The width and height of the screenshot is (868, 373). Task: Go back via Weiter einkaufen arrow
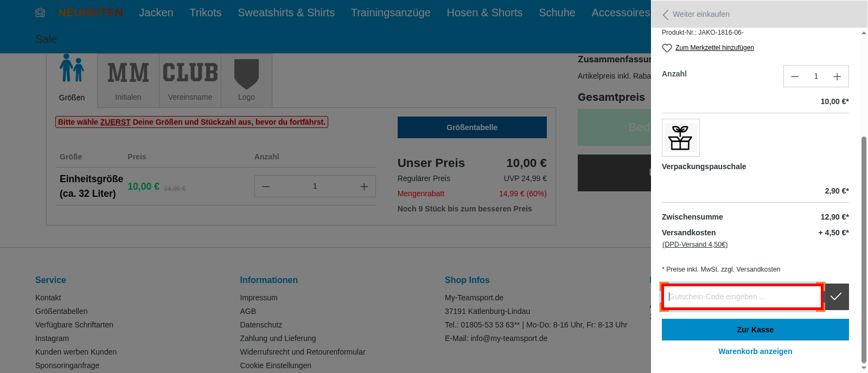[666, 15]
